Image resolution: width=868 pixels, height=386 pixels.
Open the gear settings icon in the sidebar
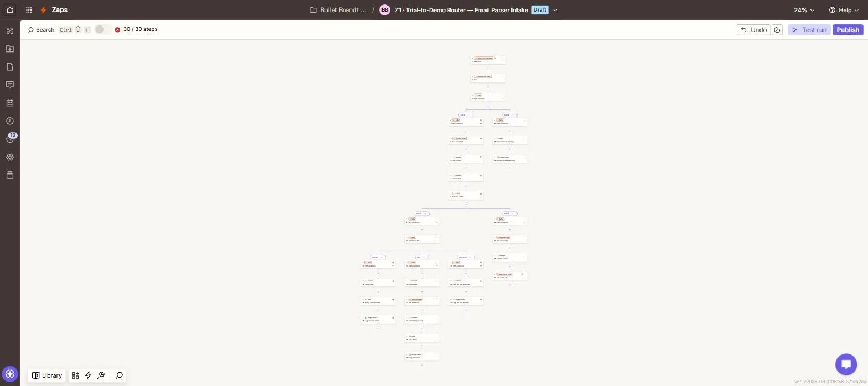point(10,157)
